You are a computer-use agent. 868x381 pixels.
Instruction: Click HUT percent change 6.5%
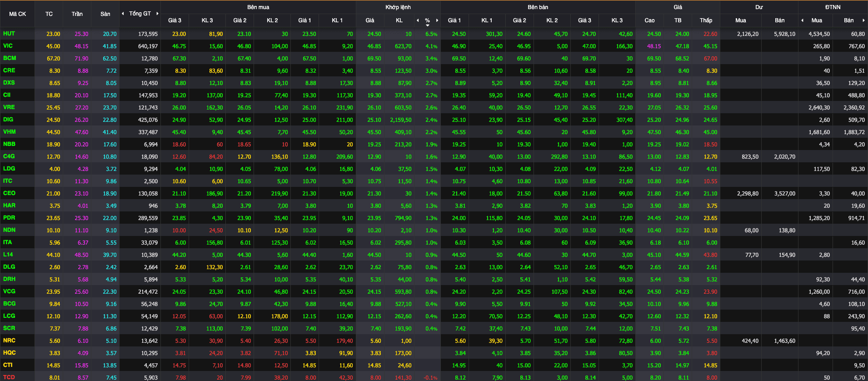pos(431,34)
